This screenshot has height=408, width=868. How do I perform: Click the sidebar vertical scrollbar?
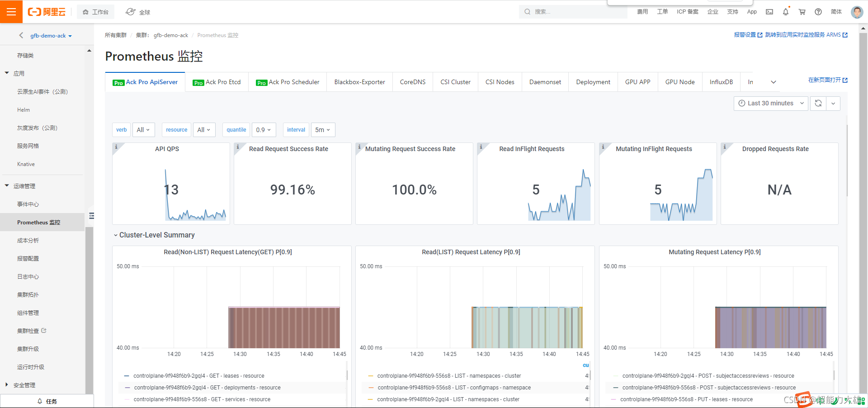pyautogui.click(x=89, y=310)
